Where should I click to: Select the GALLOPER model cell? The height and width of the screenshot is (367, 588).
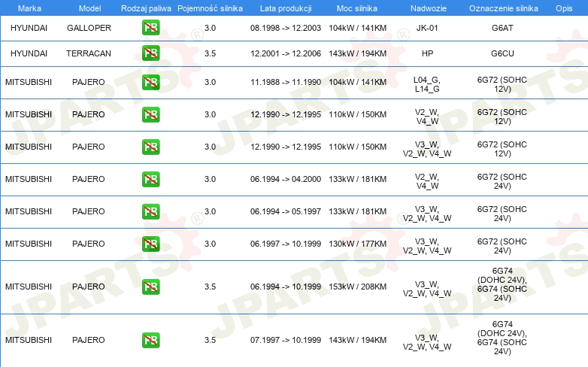click(x=89, y=28)
